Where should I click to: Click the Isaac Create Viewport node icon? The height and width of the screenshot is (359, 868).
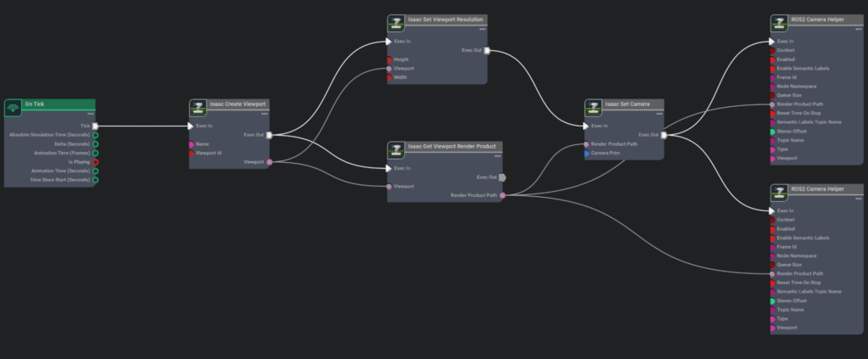pos(198,107)
